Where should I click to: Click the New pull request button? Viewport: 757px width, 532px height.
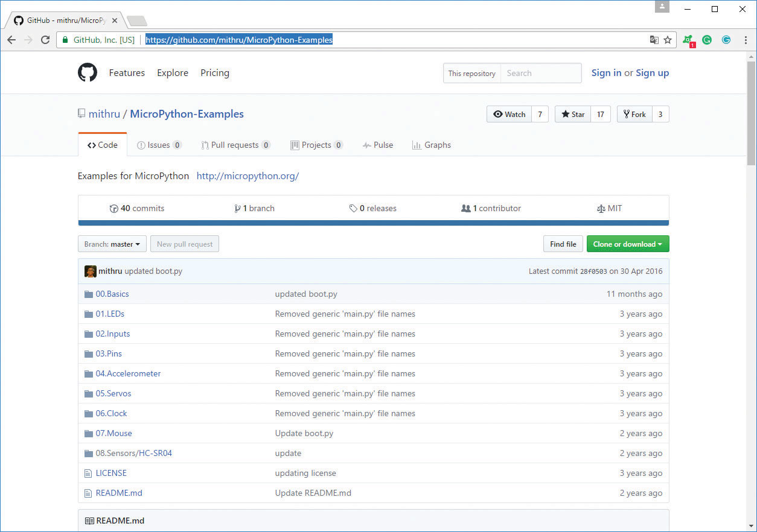click(x=185, y=244)
